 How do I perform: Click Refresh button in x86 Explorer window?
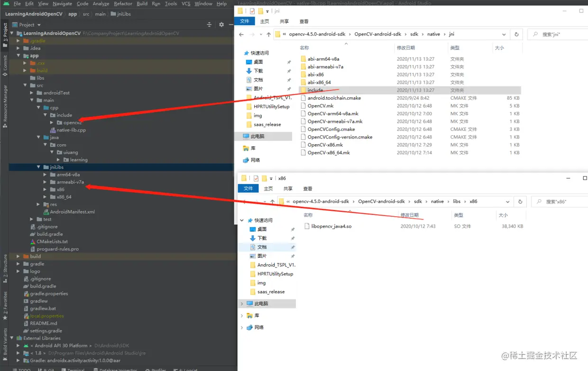(x=520, y=202)
